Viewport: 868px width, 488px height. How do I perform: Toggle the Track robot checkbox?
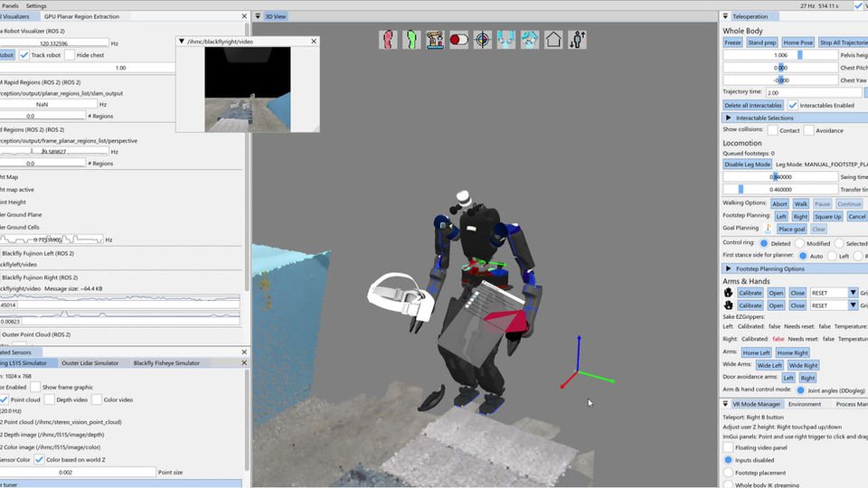pos(24,55)
